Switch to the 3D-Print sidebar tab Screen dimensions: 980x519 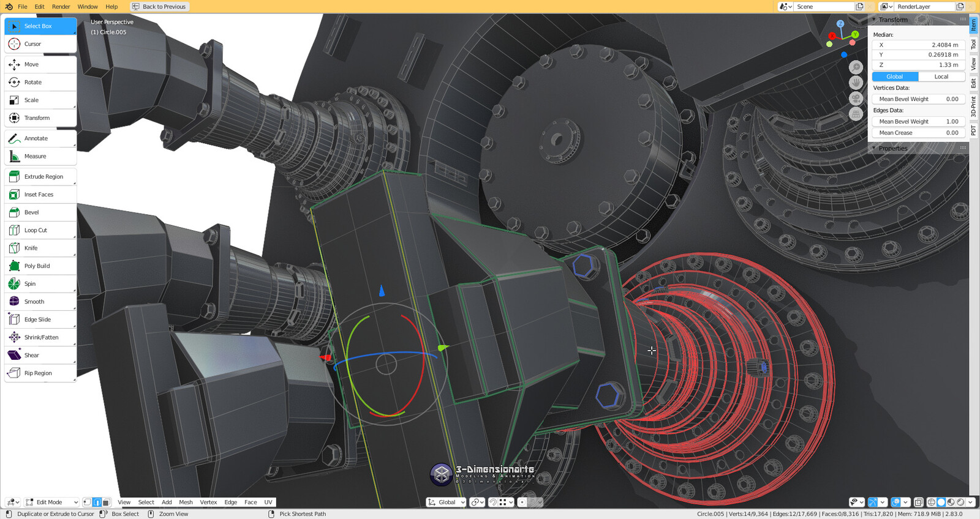coord(973,106)
